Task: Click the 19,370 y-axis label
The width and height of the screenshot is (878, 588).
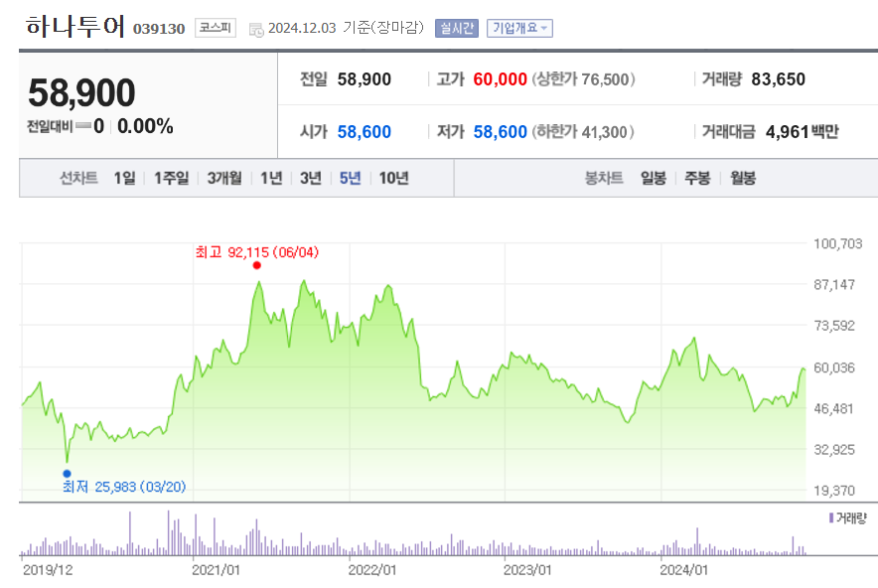Action: click(x=834, y=491)
